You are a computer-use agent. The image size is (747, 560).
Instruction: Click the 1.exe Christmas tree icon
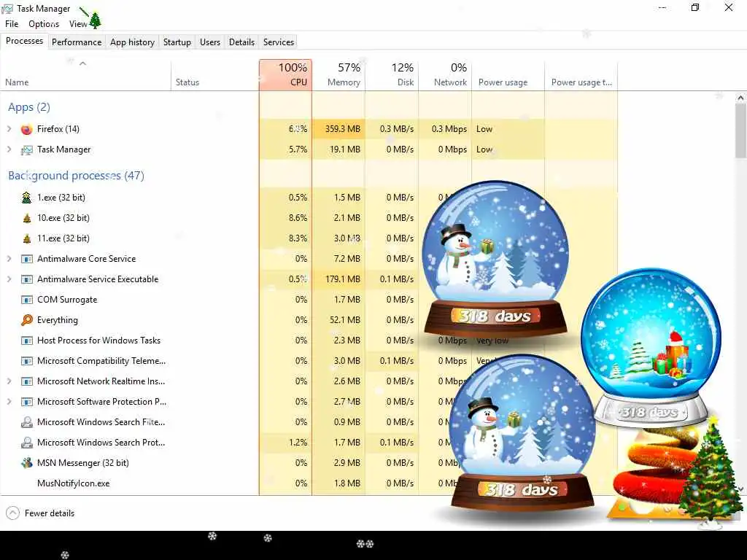[x=27, y=197]
